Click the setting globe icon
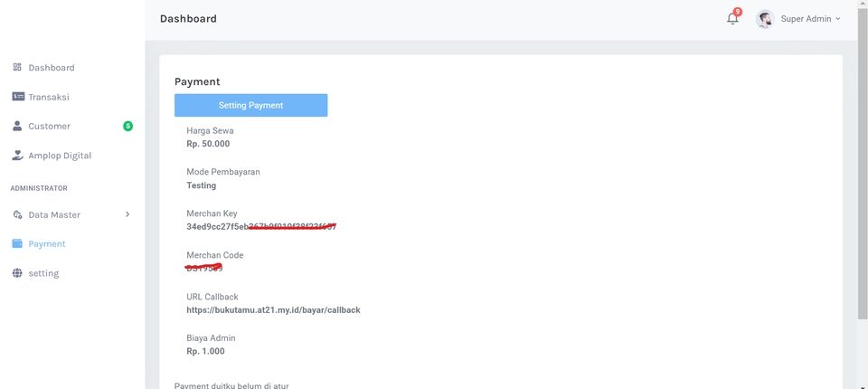 [17, 273]
